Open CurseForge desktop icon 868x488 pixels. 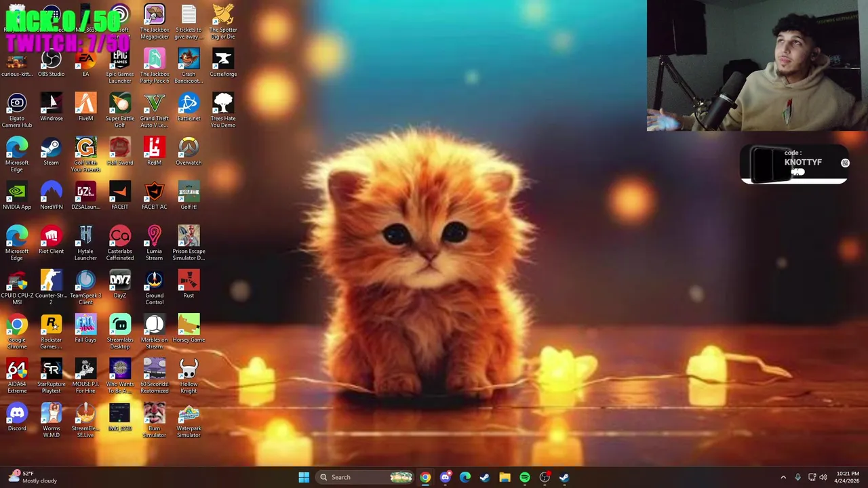[223, 63]
